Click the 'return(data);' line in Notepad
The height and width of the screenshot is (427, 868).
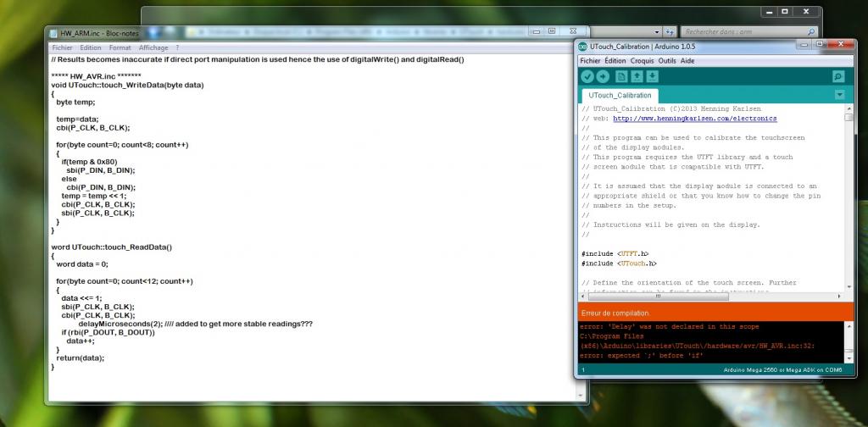[81, 358]
